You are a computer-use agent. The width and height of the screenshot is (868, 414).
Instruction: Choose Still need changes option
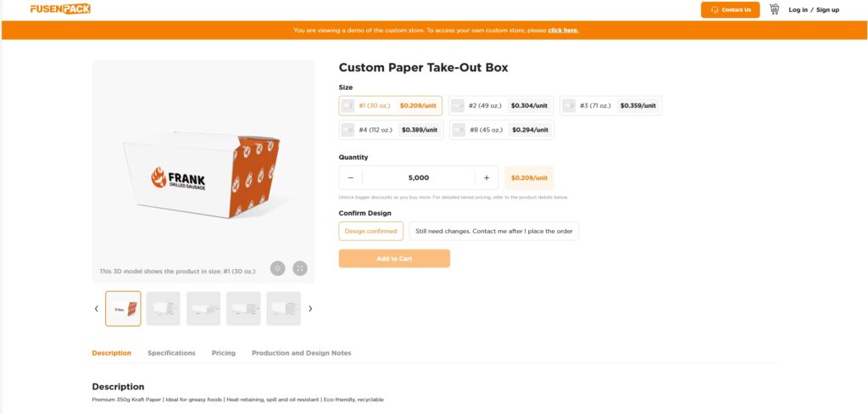(493, 231)
